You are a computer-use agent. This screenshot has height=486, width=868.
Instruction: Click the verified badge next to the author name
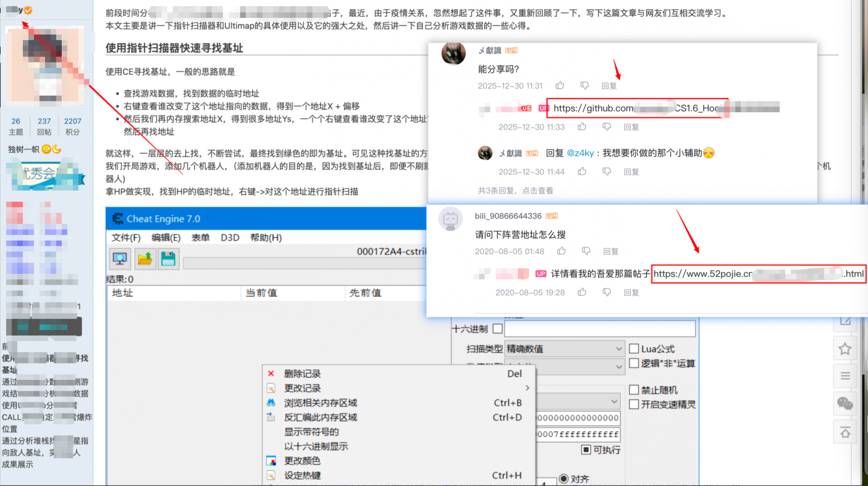click(x=28, y=10)
